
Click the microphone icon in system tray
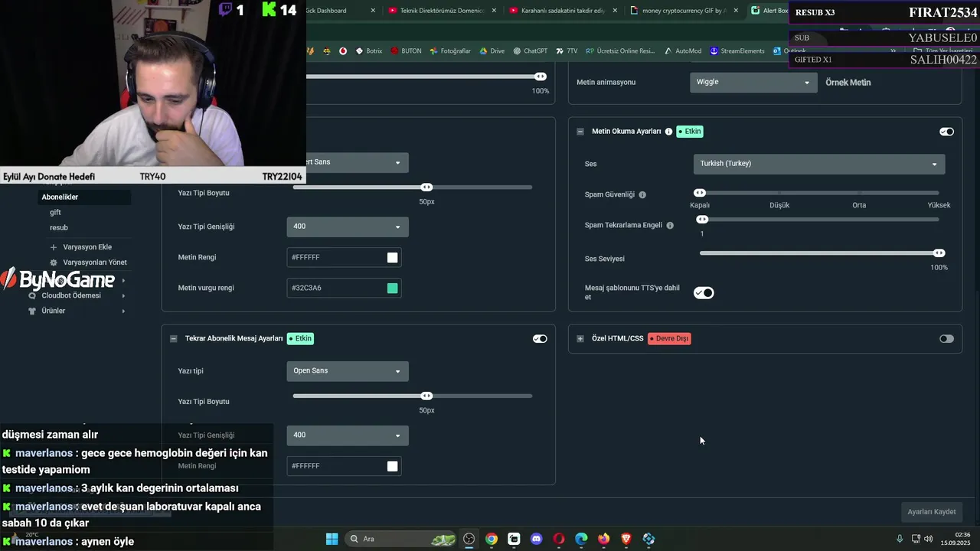click(x=900, y=539)
